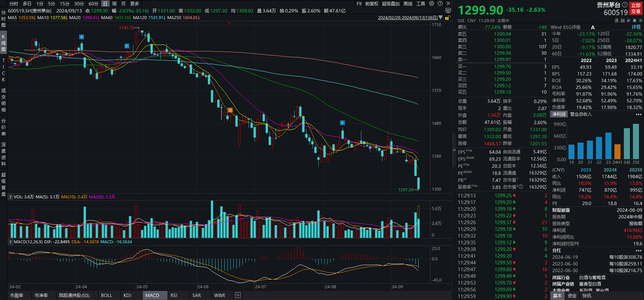Open the help question mark icon
This screenshot has width=644, height=300.
[440, 4]
